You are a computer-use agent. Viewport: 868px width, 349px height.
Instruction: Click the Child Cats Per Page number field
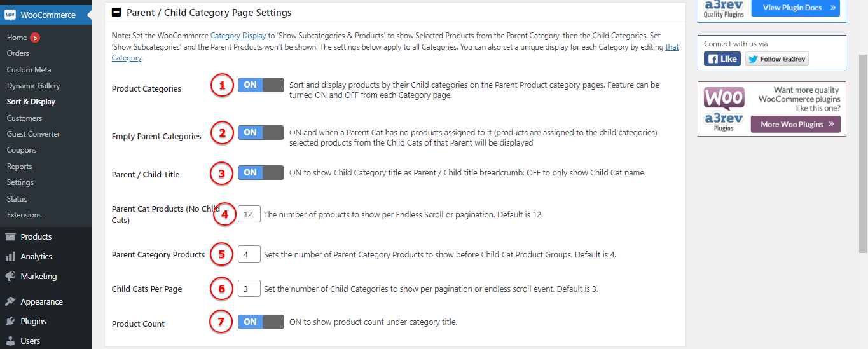pyautogui.click(x=249, y=289)
